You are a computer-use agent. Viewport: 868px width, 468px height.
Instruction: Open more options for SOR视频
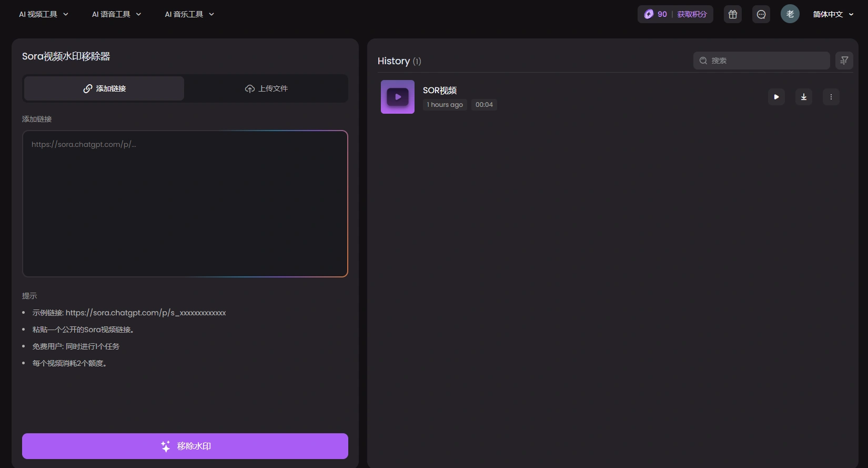[x=831, y=97]
